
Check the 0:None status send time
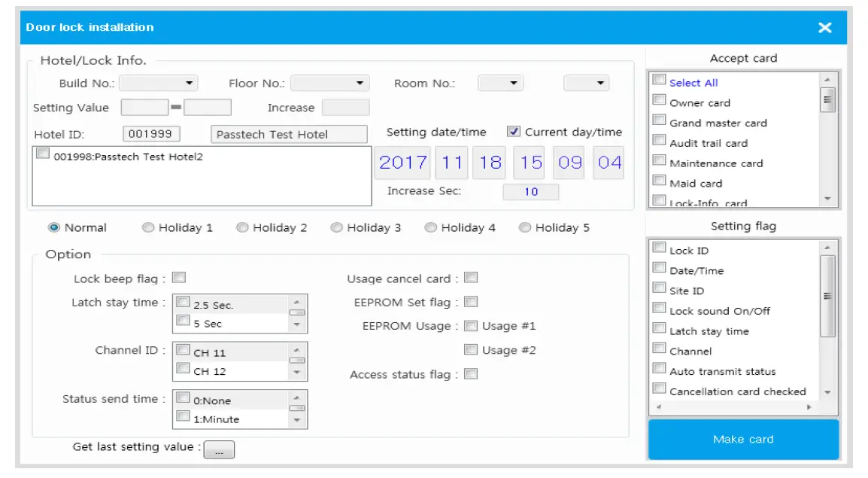(183, 397)
